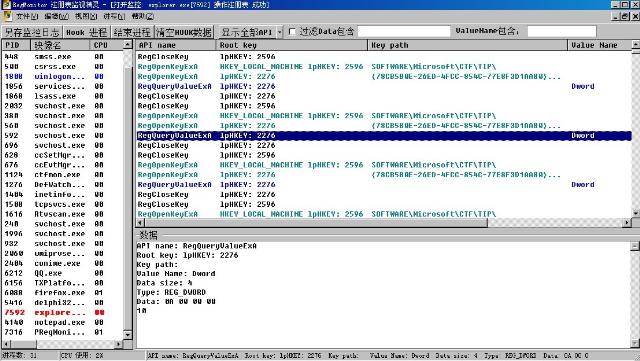
Task: Restore the inner MDI child window
Action: (x=625, y=16)
